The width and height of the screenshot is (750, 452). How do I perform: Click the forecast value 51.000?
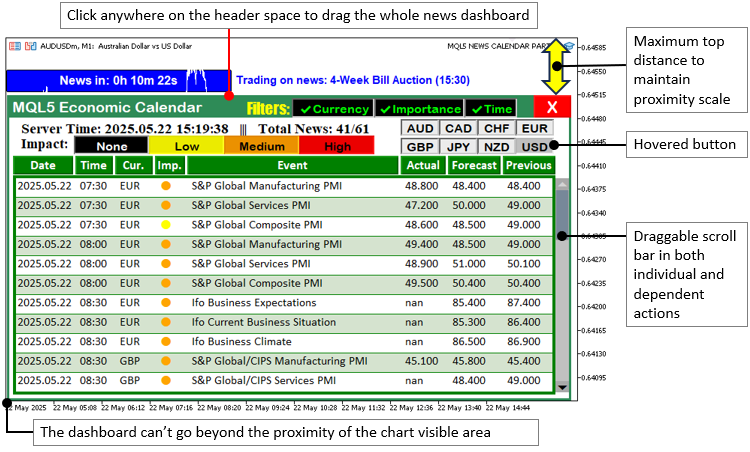point(469,264)
